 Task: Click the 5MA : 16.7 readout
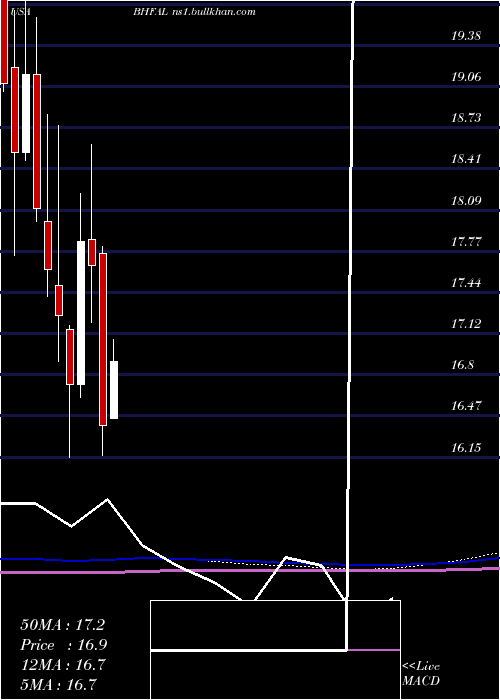(59, 684)
